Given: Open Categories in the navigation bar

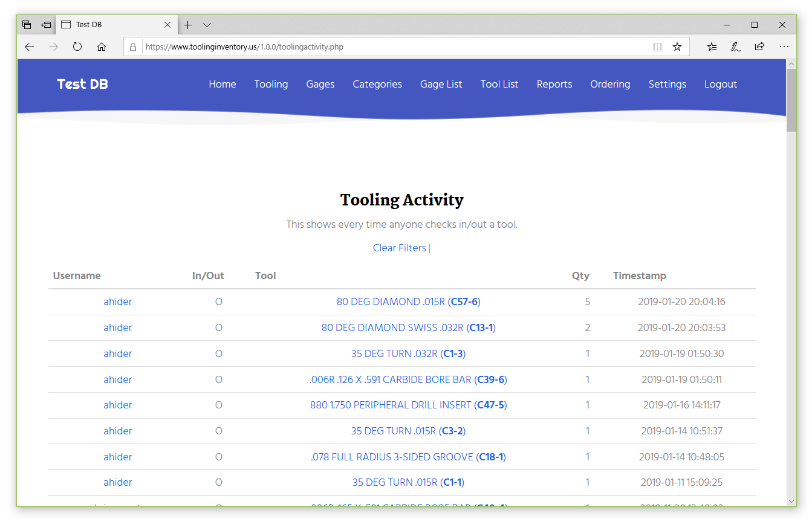Looking at the screenshot, I should tap(377, 84).
